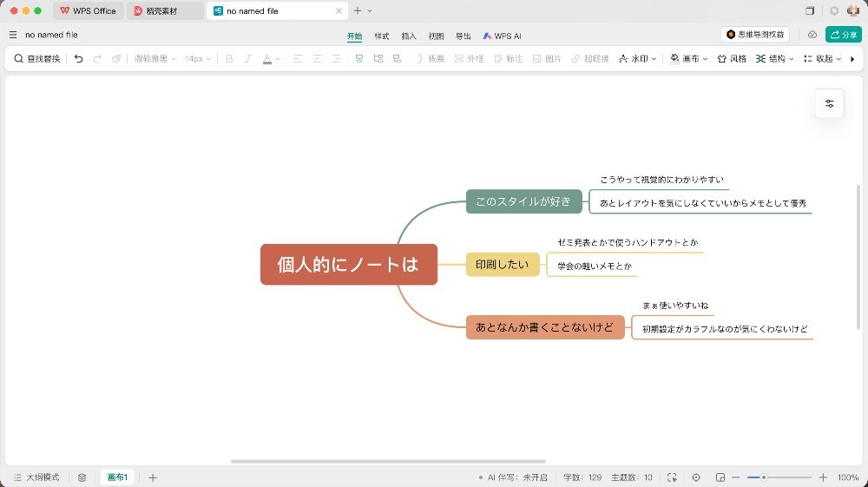Click the green 分享 share button

point(844,35)
